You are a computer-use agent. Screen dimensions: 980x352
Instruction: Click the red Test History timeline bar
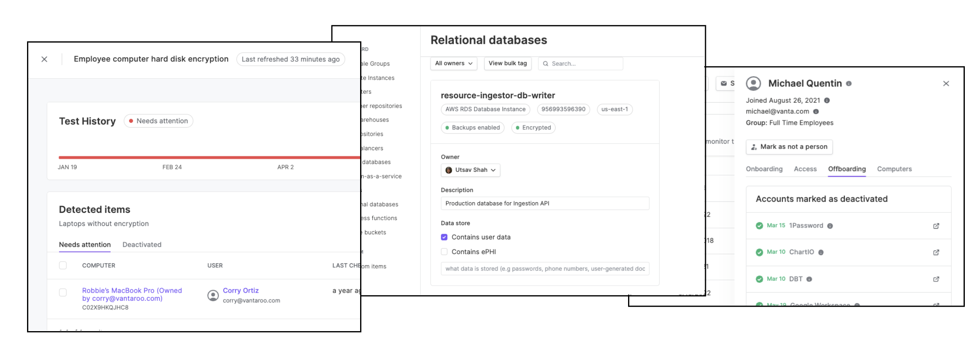click(209, 157)
